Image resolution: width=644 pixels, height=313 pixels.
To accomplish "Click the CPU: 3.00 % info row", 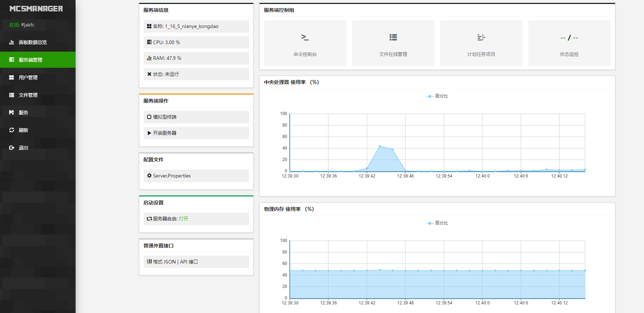I will click(x=196, y=42).
